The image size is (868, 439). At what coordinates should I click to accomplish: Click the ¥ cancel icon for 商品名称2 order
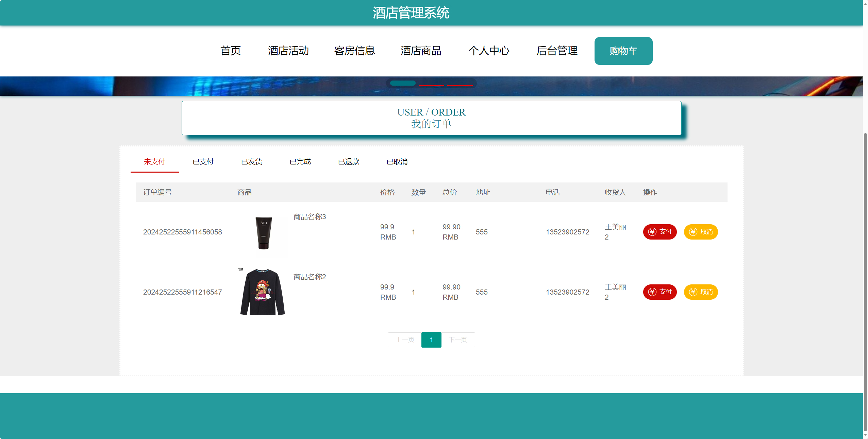694,292
